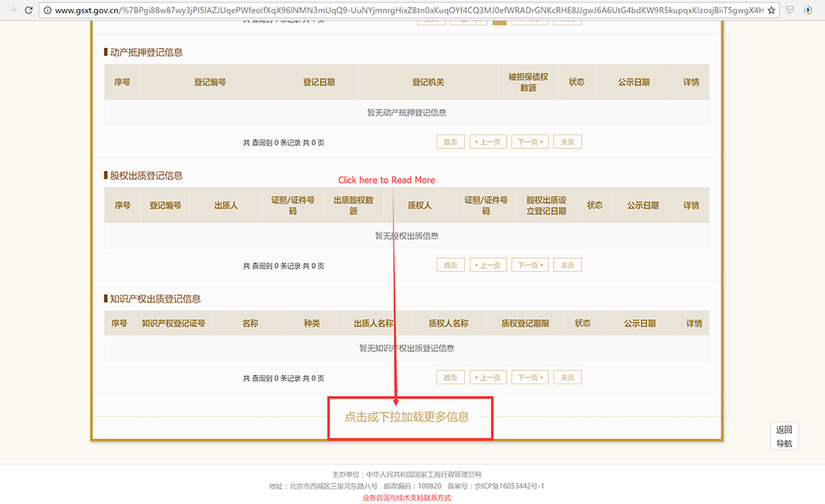This screenshot has width=825, height=504.
Task: Click 详情 header in 股权出质 table
Action: [691, 205]
